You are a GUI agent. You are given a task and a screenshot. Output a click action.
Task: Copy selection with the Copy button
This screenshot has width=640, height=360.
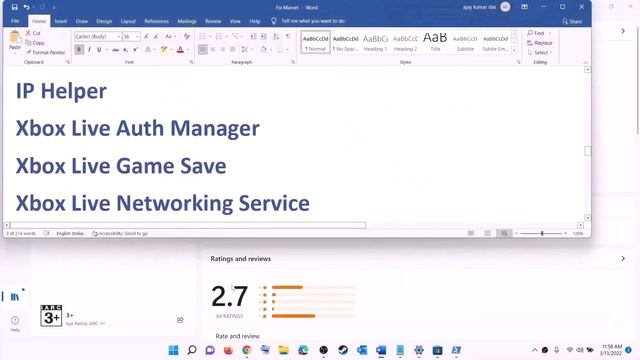pos(35,42)
